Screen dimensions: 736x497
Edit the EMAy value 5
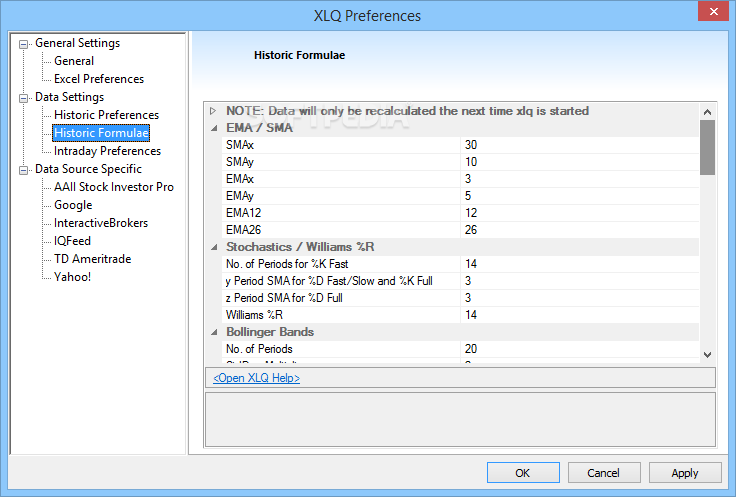coord(580,196)
